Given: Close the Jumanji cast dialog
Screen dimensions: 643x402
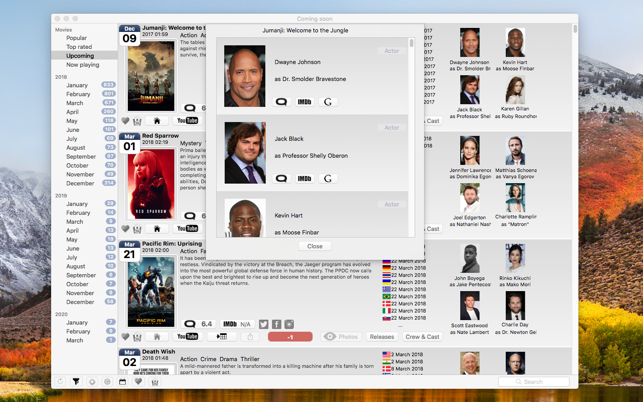Looking at the screenshot, I should click(x=315, y=246).
